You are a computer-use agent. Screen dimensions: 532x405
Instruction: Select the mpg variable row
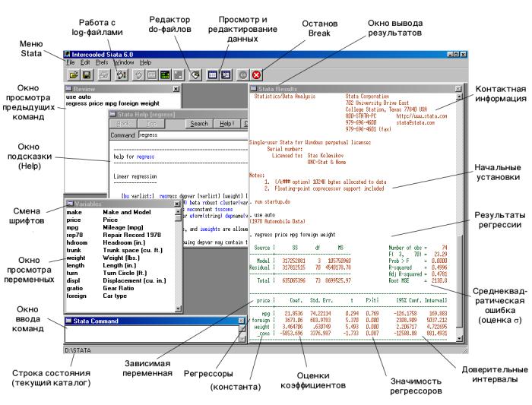(x=120, y=228)
